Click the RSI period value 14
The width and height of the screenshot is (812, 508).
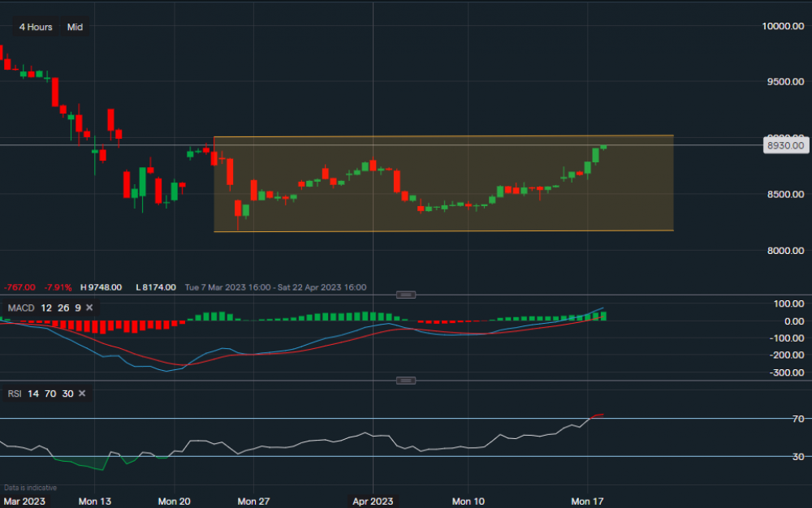32,394
